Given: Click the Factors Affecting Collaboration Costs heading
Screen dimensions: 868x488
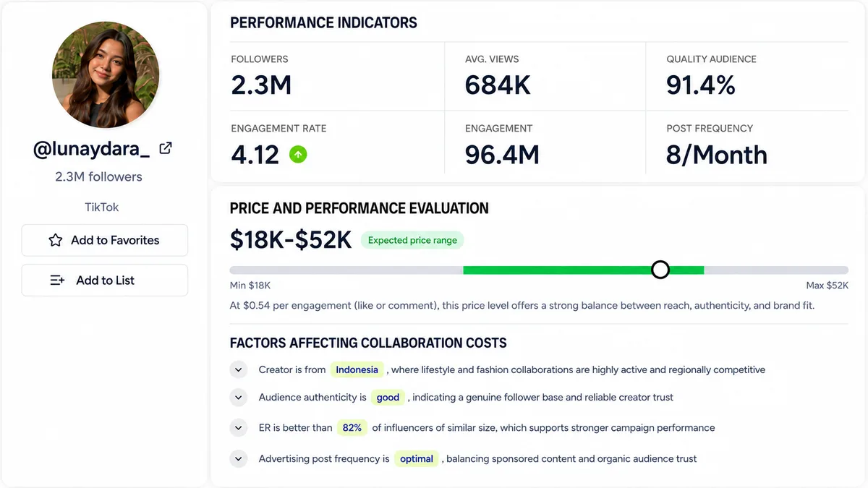Looking at the screenshot, I should click(x=368, y=343).
